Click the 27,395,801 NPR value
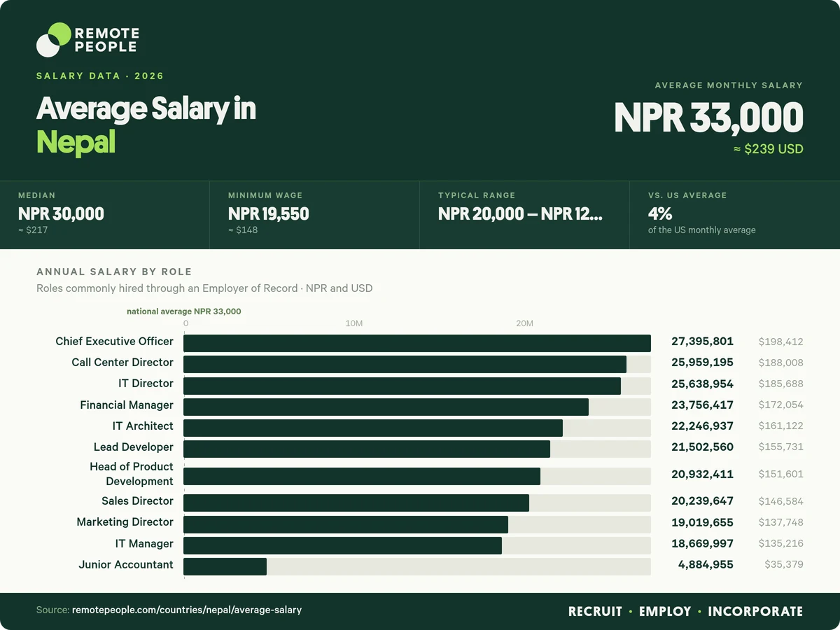Viewport: 840px width, 630px height. coord(702,342)
